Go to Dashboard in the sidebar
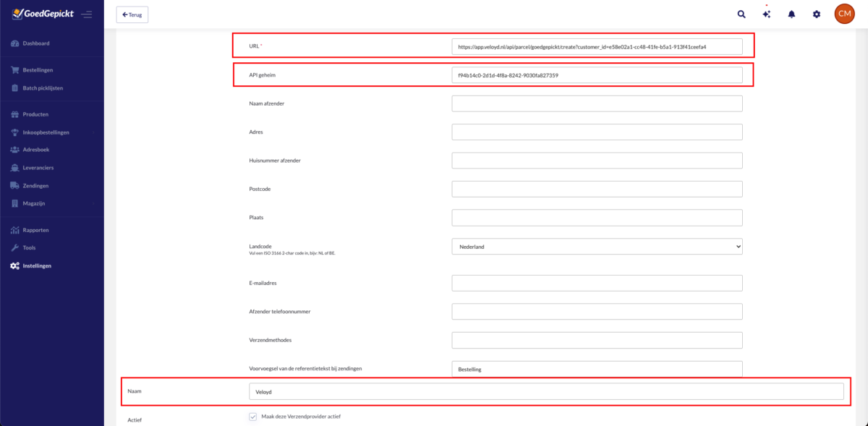Viewport: 868px width, 426px height. tap(35, 43)
